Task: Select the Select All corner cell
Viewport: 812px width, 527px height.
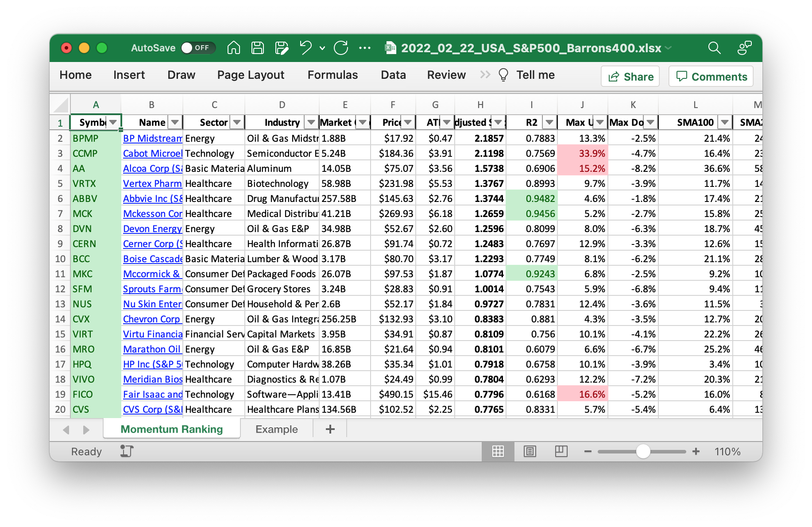Action: (x=61, y=105)
